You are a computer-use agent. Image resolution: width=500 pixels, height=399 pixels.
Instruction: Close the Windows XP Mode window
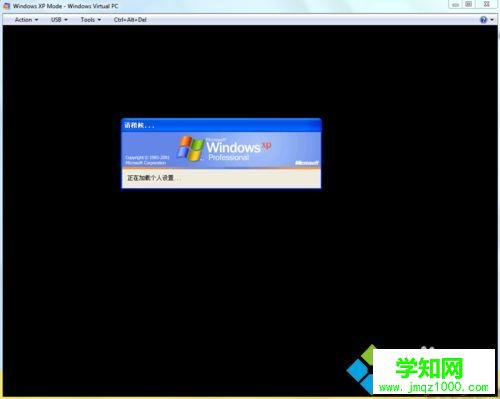click(487, 4)
